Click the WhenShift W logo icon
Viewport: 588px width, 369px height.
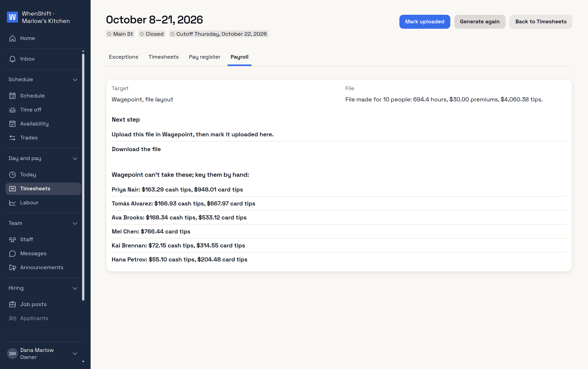click(12, 17)
